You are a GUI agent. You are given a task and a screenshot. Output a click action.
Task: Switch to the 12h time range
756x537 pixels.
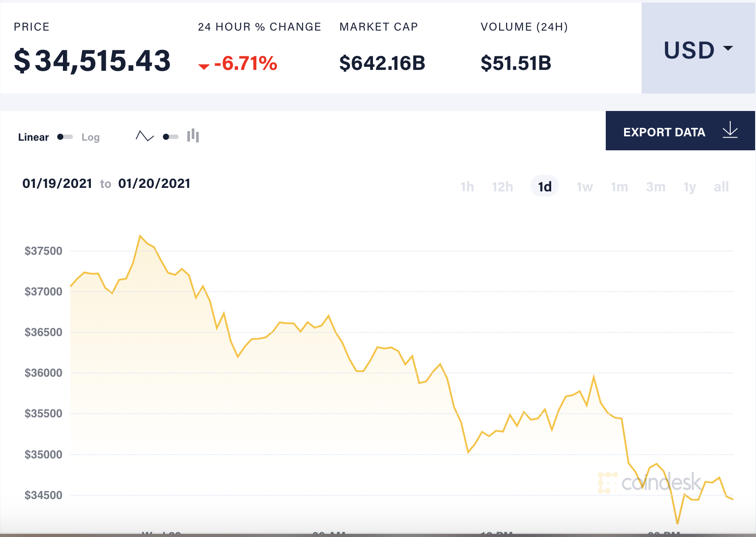pyautogui.click(x=502, y=186)
